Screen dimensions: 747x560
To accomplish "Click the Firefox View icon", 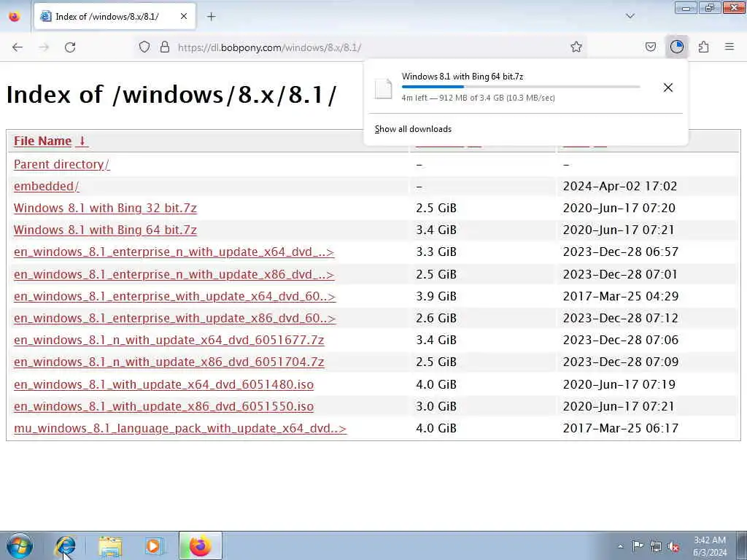I will [15, 17].
